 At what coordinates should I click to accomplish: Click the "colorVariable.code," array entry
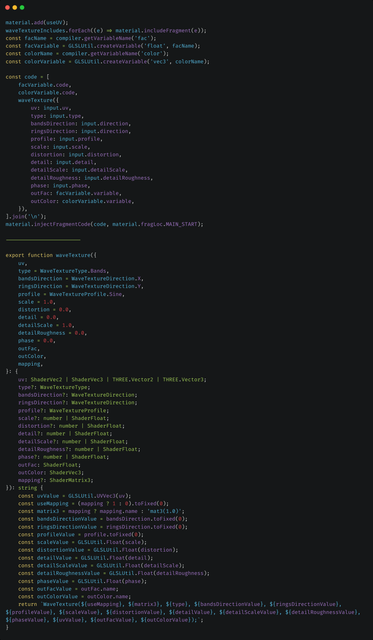point(48,93)
